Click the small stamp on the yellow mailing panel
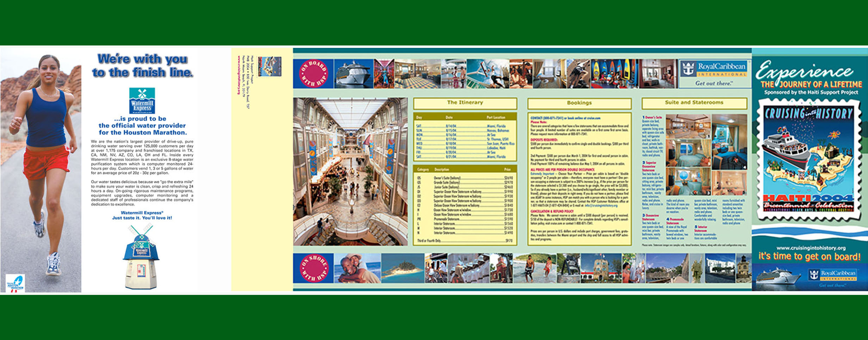This screenshot has height=340, width=868. tap(270, 67)
